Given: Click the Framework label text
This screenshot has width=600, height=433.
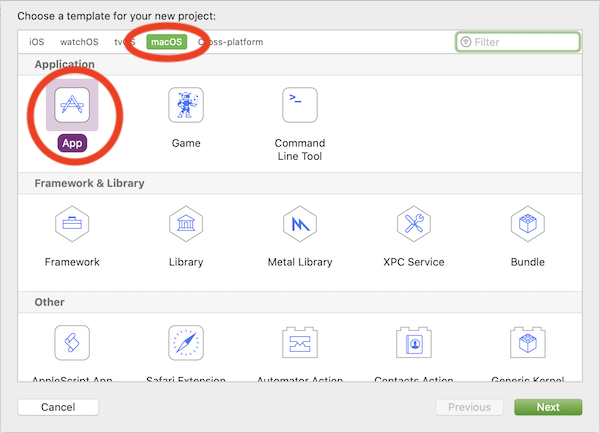Looking at the screenshot, I should click(72, 262).
